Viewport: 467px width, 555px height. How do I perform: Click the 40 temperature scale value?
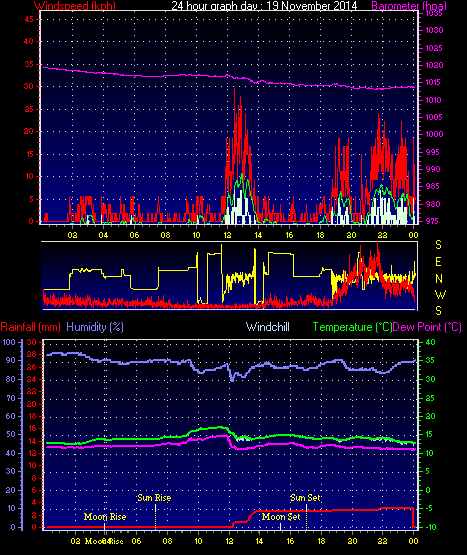tap(430, 342)
